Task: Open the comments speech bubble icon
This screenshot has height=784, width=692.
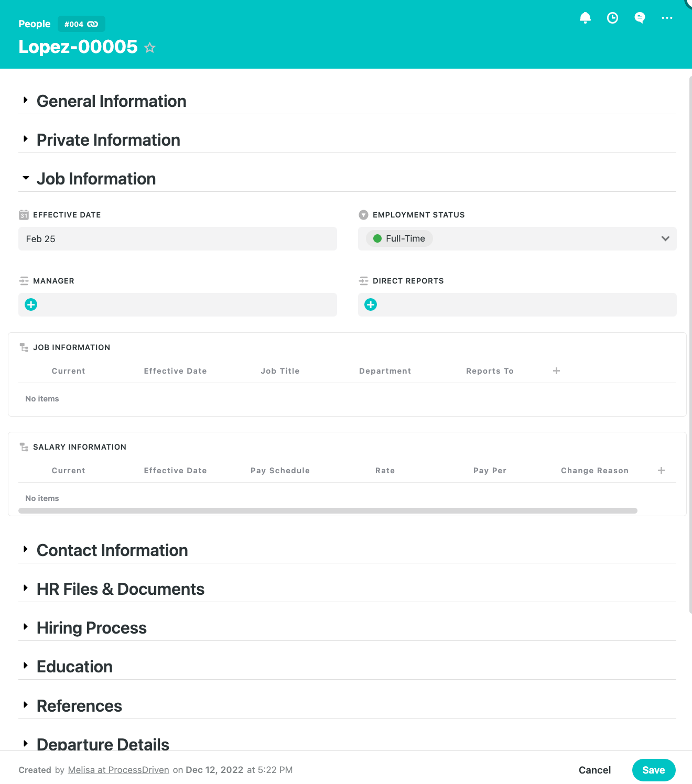Action: [640, 18]
